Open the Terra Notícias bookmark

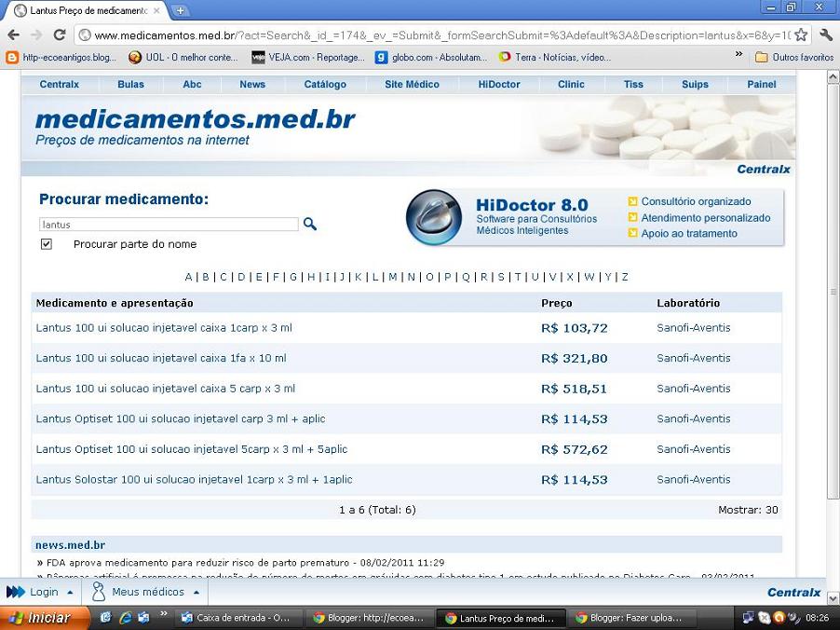pyautogui.click(x=554, y=58)
